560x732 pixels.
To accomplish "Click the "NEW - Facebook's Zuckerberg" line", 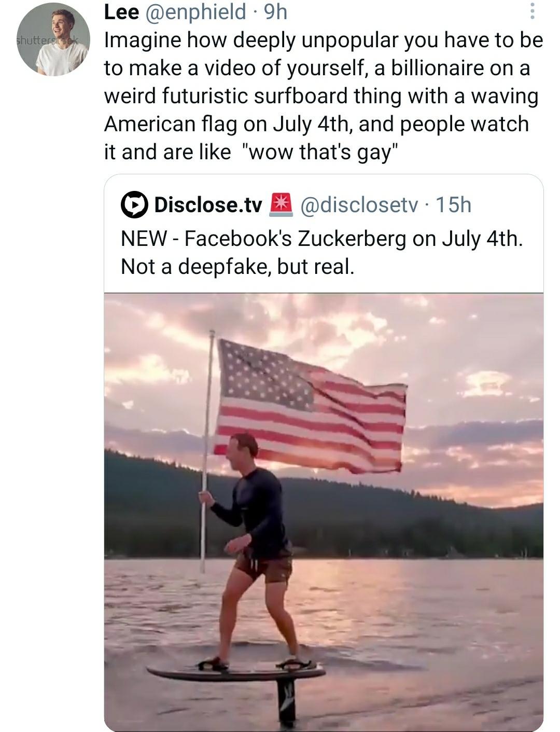I will pyautogui.click(x=321, y=239).
